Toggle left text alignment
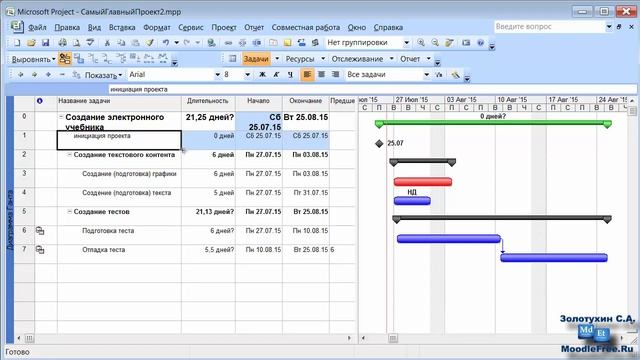 (307, 75)
